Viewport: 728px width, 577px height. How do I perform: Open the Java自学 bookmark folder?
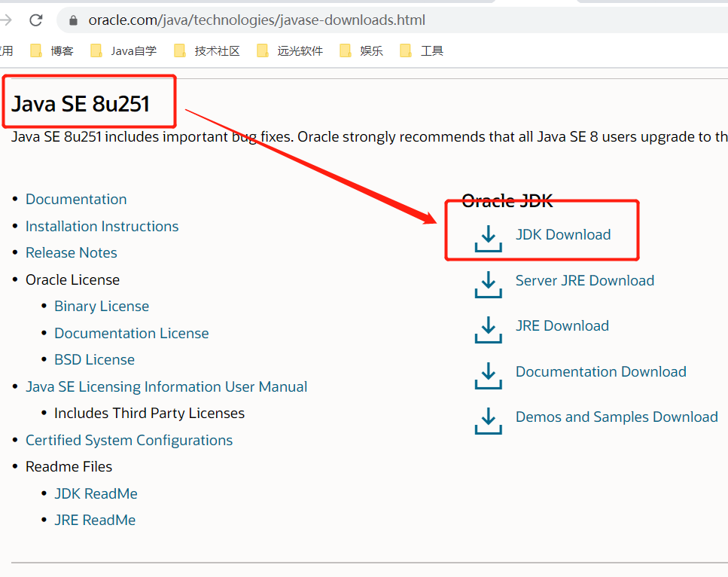(123, 50)
